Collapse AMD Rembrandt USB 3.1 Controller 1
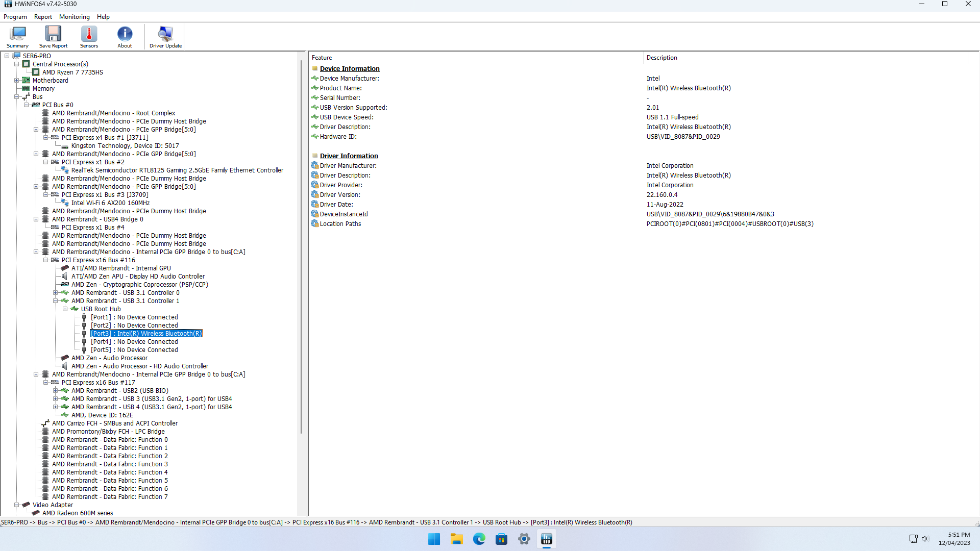Screen dimensions: 980x551 point(56,300)
